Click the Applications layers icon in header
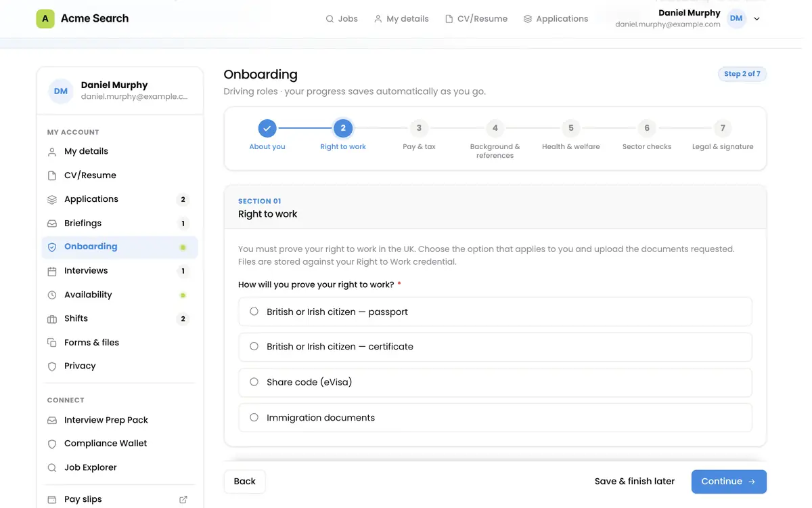 (528, 19)
